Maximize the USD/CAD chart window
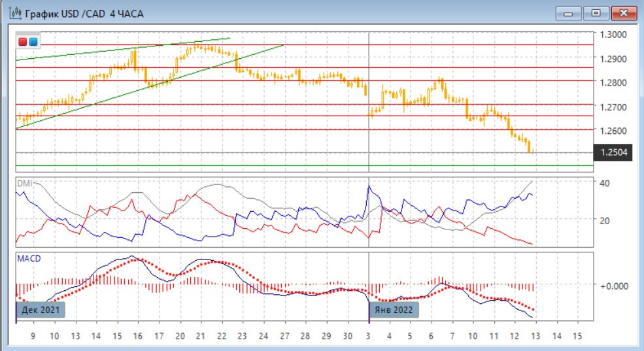644x351 pixels. [596, 13]
